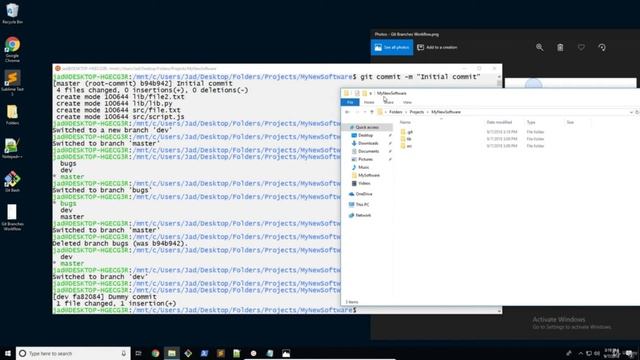The width and height of the screenshot is (640, 360).
Task: Open the Home ribbon tab in File Explorer
Action: pyautogui.click(x=369, y=102)
